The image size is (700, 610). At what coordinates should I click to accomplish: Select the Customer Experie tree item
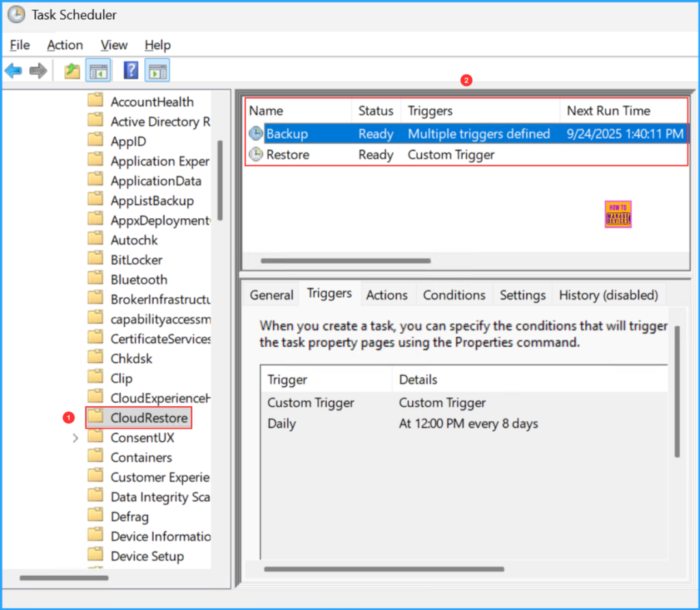(x=160, y=477)
